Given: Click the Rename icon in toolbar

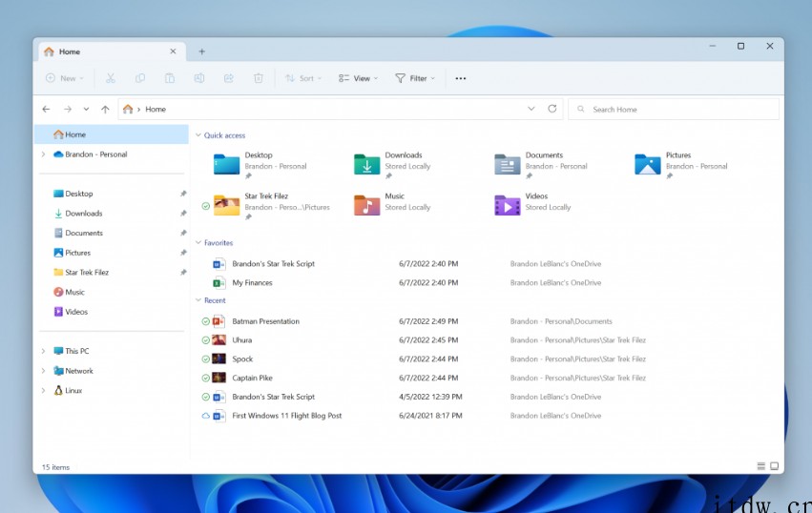Looking at the screenshot, I should [198, 78].
